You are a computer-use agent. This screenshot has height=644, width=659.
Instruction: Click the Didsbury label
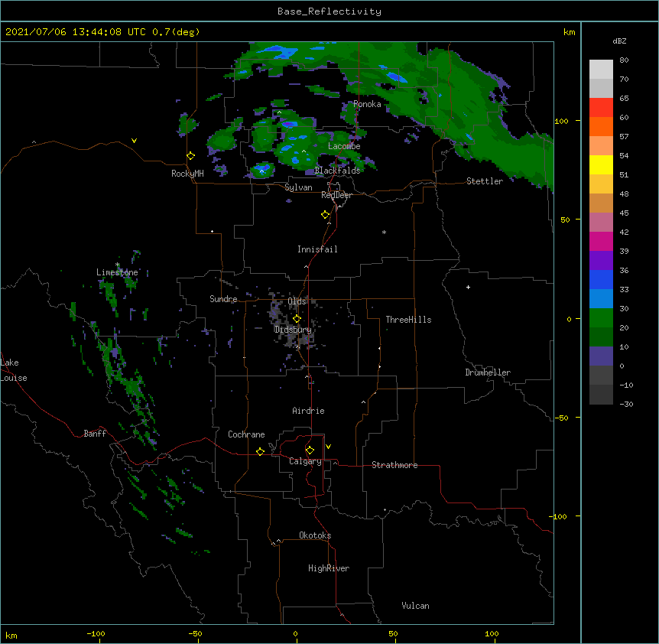[293, 330]
